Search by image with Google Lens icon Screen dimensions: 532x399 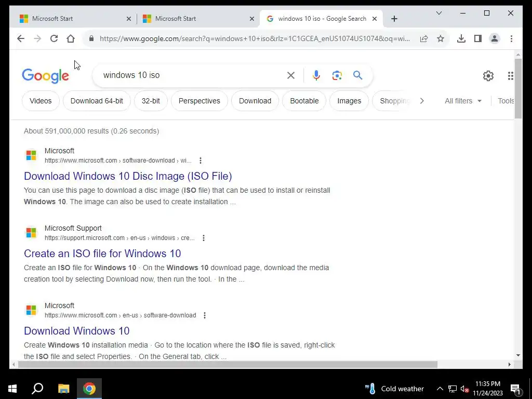pos(337,75)
